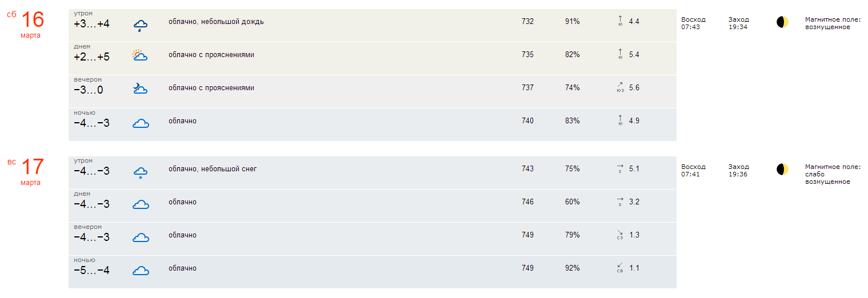This screenshot has width=868, height=298.
Task: Click the cloud icon for March 16 night
Action: 141,123
